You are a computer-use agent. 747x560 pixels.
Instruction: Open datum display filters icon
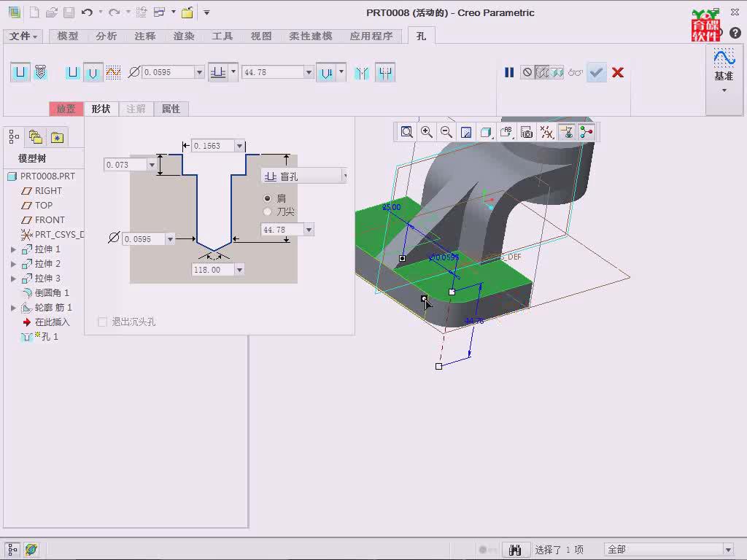pos(546,132)
